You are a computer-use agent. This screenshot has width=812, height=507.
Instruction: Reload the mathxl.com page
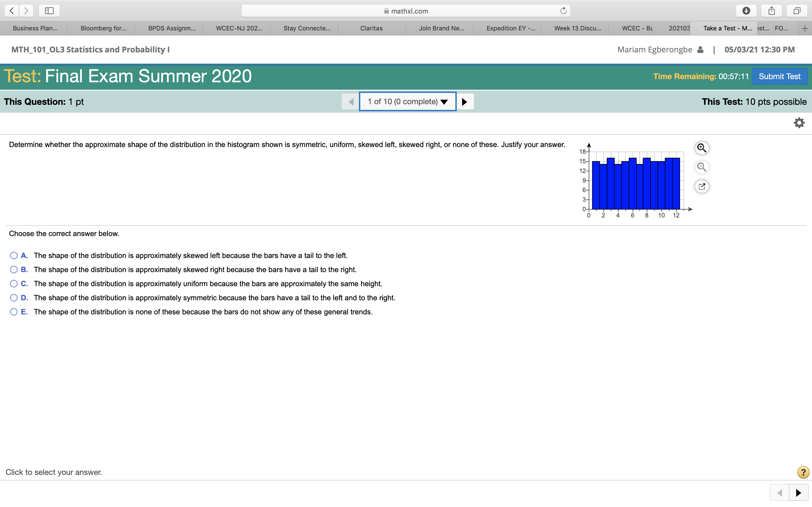(563, 11)
